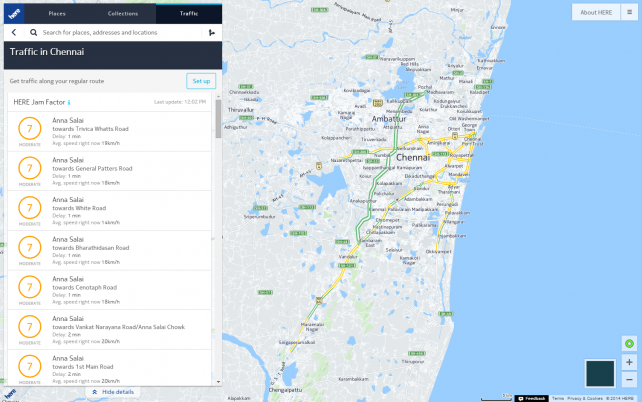The width and height of the screenshot is (642, 402).
Task: Switch map view using dark thumbnail
Action: tap(600, 373)
